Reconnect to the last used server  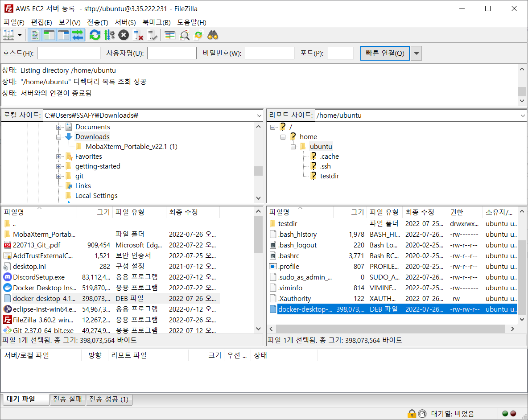[153, 35]
